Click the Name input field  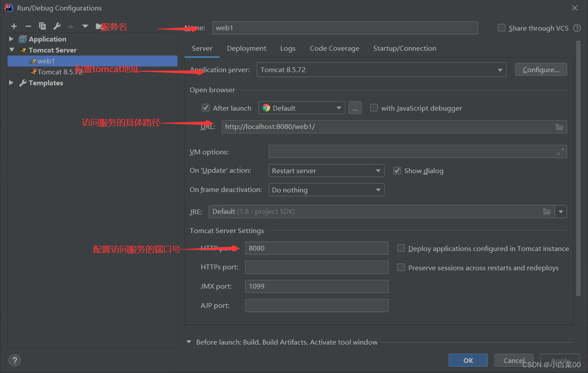[345, 28]
